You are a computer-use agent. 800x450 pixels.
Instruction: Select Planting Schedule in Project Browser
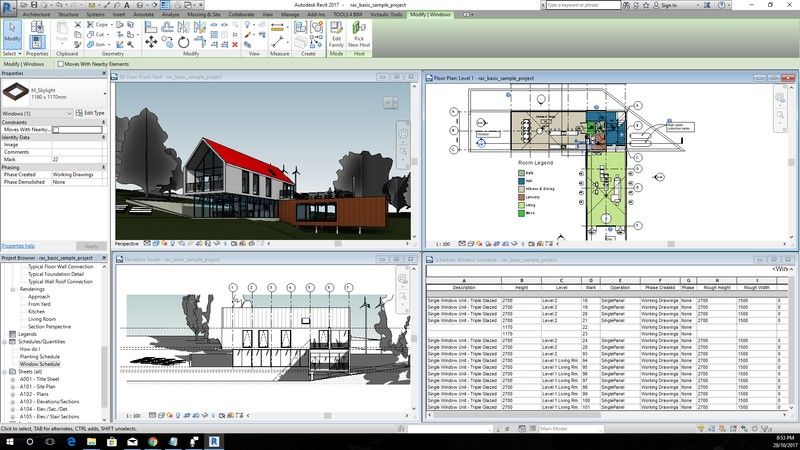coord(40,357)
